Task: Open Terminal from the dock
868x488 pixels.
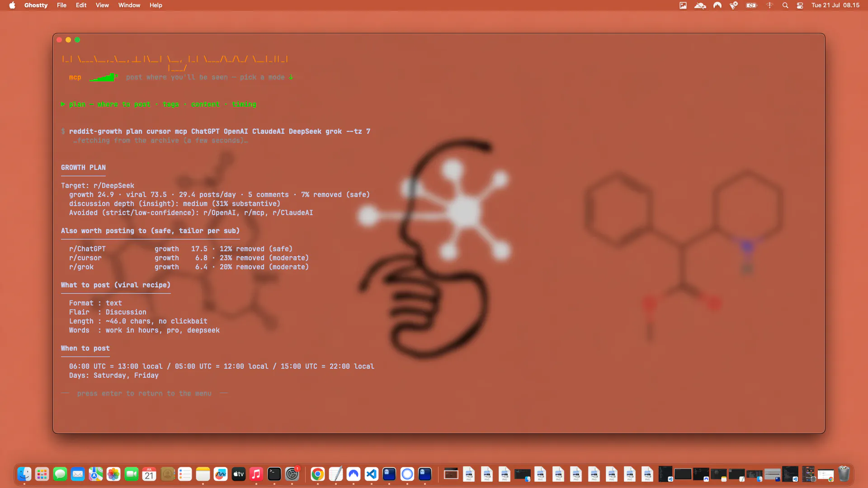Action: click(x=274, y=474)
